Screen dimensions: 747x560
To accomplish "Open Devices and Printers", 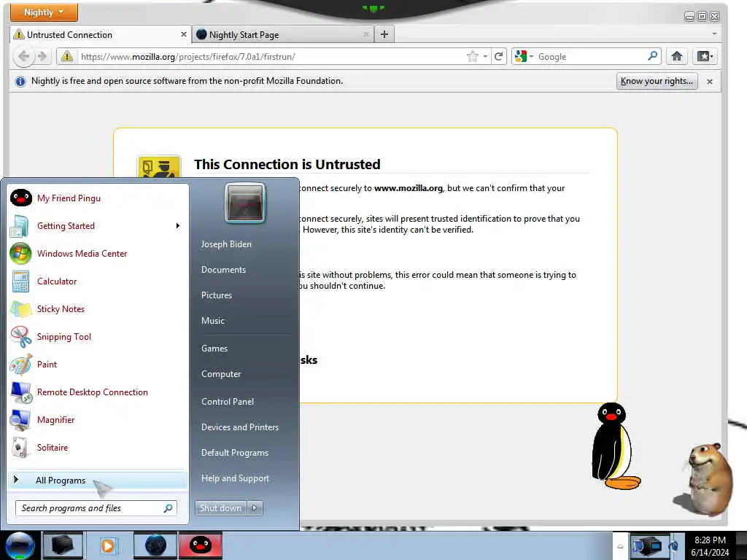I will tap(240, 427).
